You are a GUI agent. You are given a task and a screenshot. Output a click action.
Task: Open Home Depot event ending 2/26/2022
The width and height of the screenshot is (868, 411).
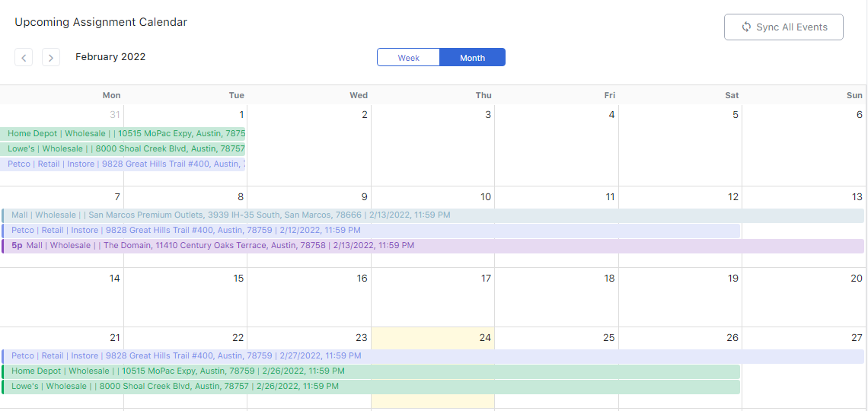(x=371, y=371)
